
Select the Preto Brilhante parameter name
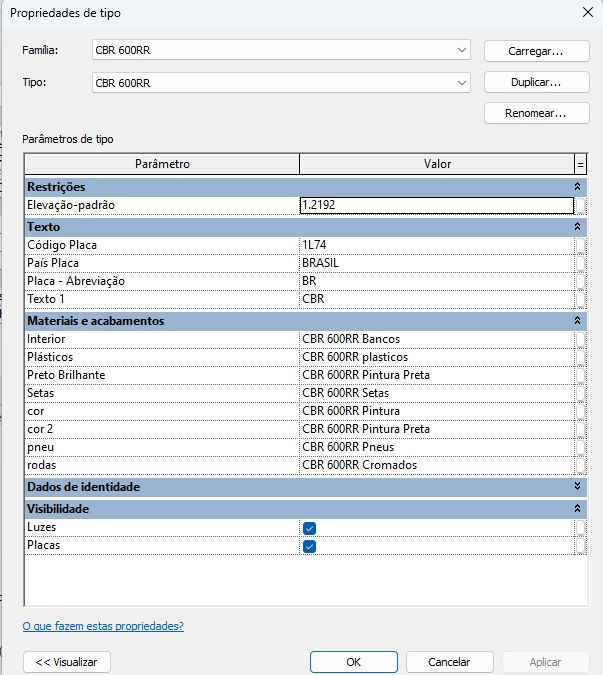(162, 375)
